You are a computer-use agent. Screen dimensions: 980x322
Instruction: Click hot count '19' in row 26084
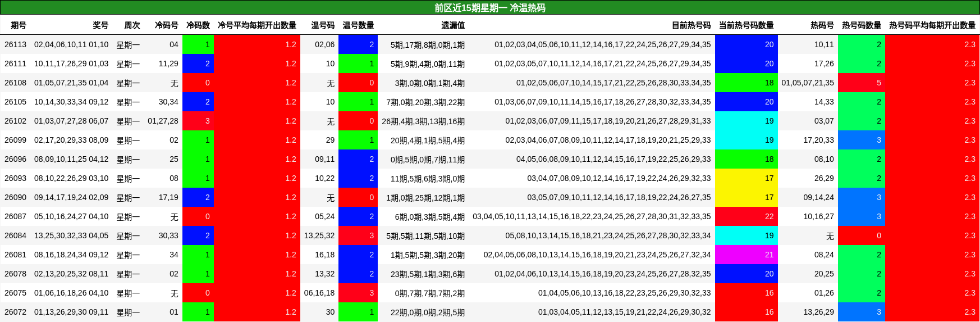coord(747,235)
